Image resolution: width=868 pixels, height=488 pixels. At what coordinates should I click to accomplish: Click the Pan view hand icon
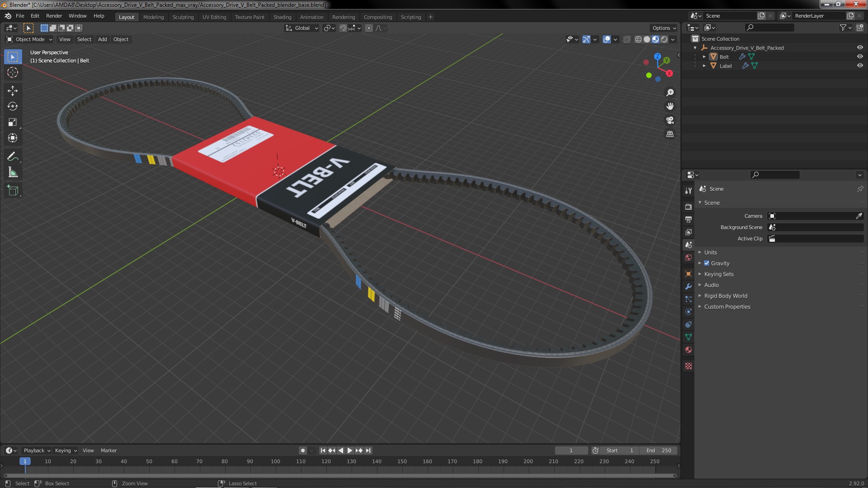tap(670, 106)
